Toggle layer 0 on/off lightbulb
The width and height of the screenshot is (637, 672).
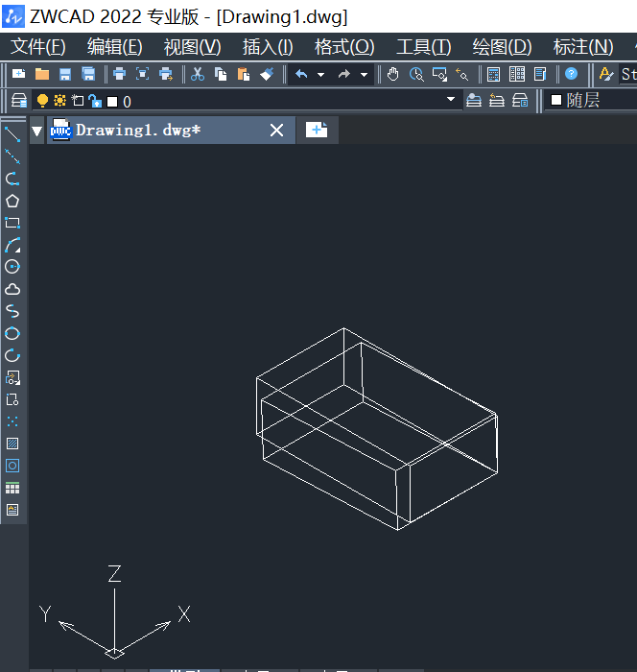point(42,101)
